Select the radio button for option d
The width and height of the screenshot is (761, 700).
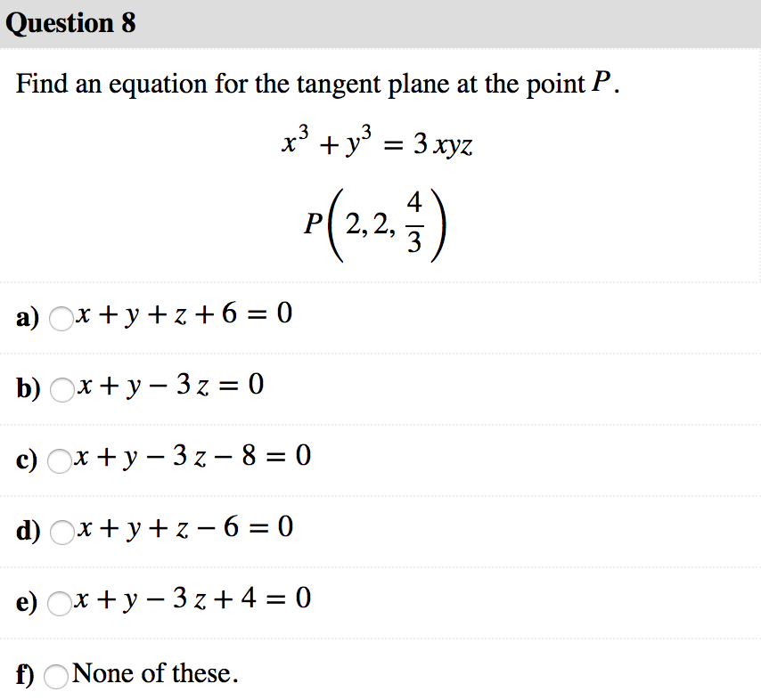61,533
